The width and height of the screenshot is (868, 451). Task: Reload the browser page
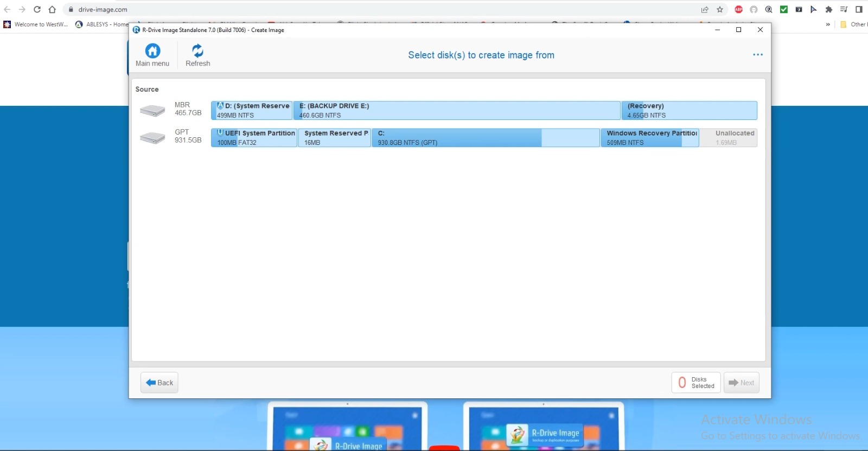tap(37, 9)
